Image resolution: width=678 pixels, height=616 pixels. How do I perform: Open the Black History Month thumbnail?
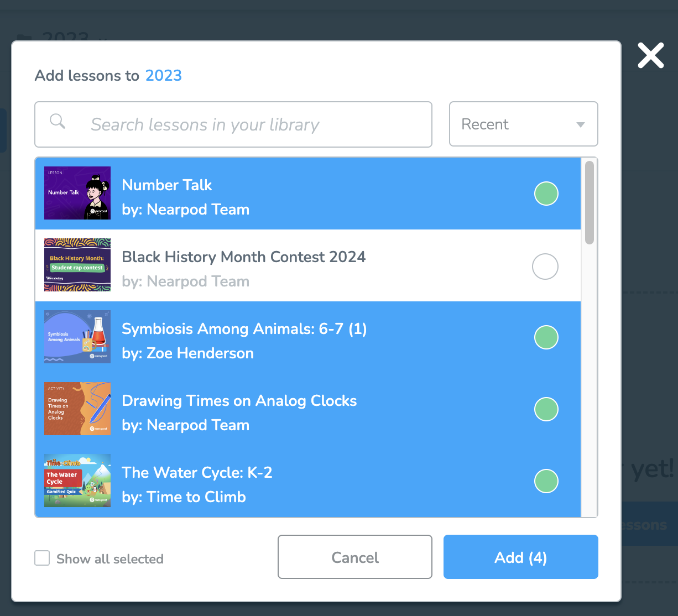(77, 265)
